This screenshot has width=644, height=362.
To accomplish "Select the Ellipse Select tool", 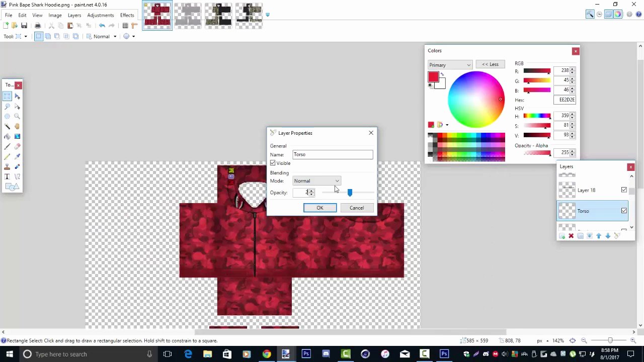I will click(7, 116).
